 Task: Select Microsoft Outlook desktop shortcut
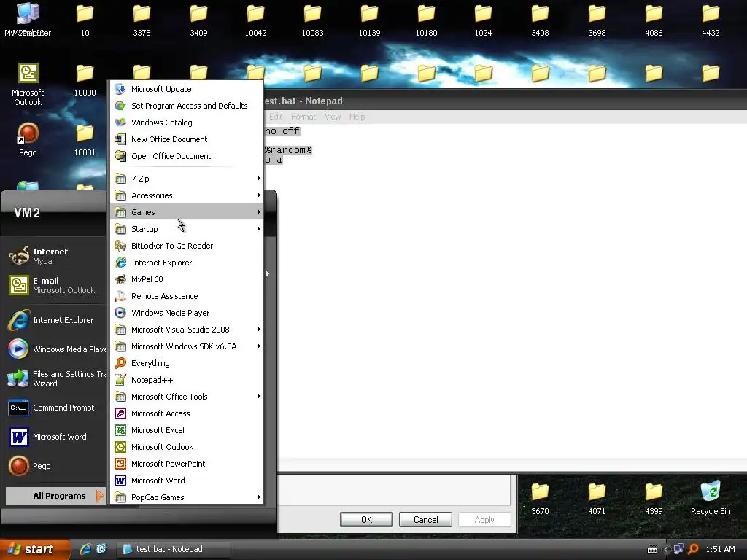point(28,85)
